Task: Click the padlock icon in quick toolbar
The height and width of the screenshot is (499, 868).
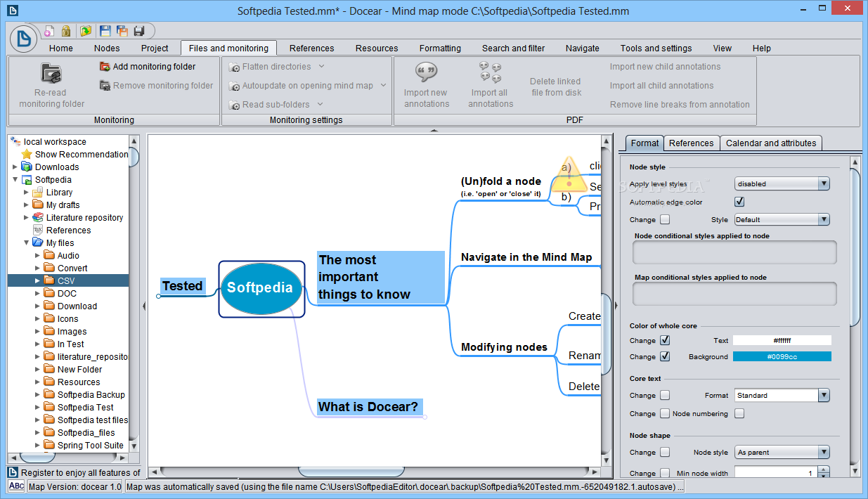Action: point(66,31)
